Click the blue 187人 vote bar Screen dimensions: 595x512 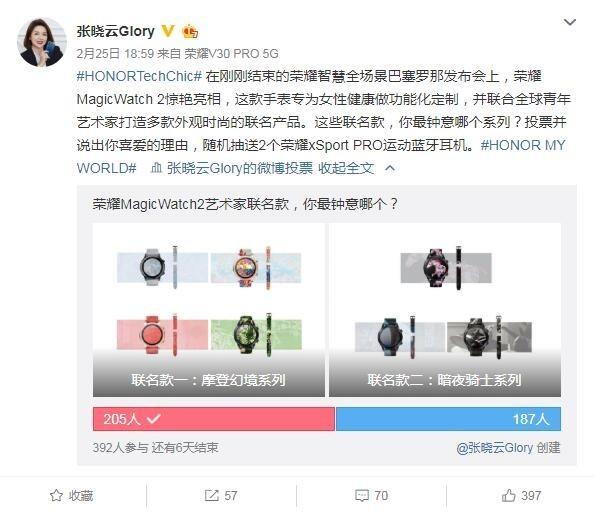[448, 419]
